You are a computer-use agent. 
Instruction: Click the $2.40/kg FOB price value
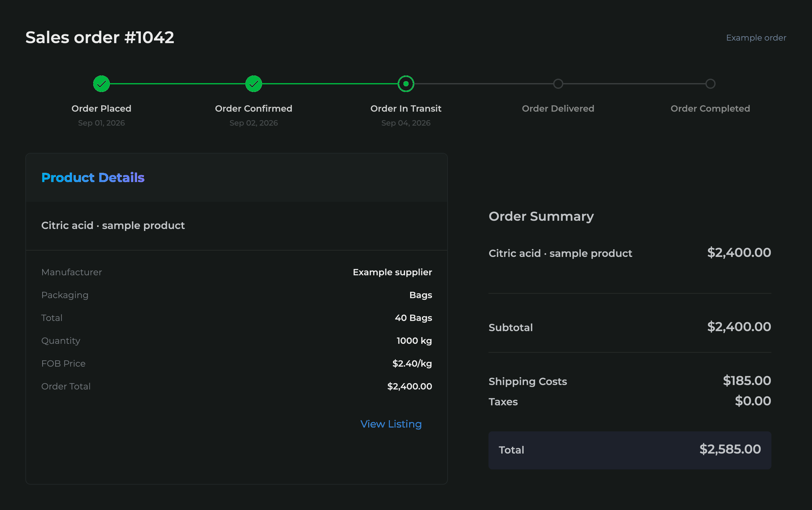pyautogui.click(x=412, y=363)
